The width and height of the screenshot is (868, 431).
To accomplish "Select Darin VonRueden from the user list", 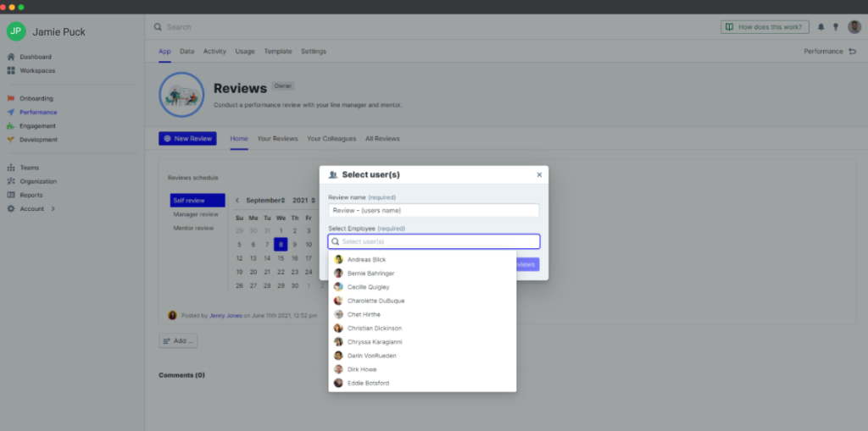I will (422, 356).
